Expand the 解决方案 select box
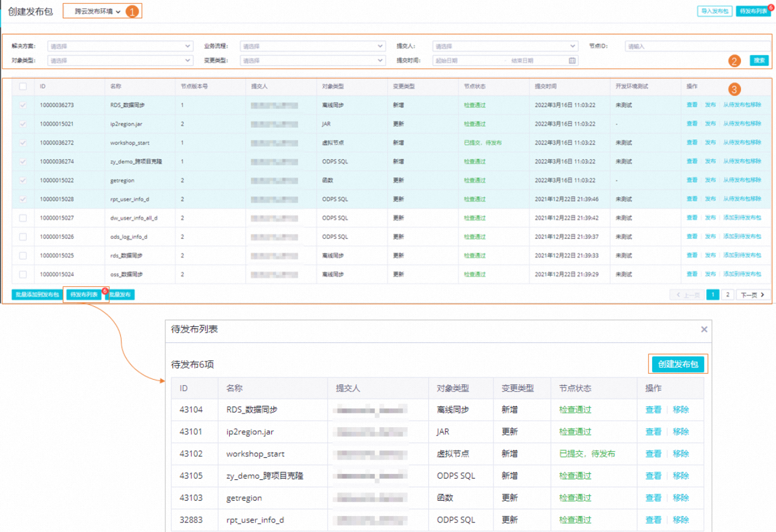The height and width of the screenshot is (532, 776). (120, 46)
